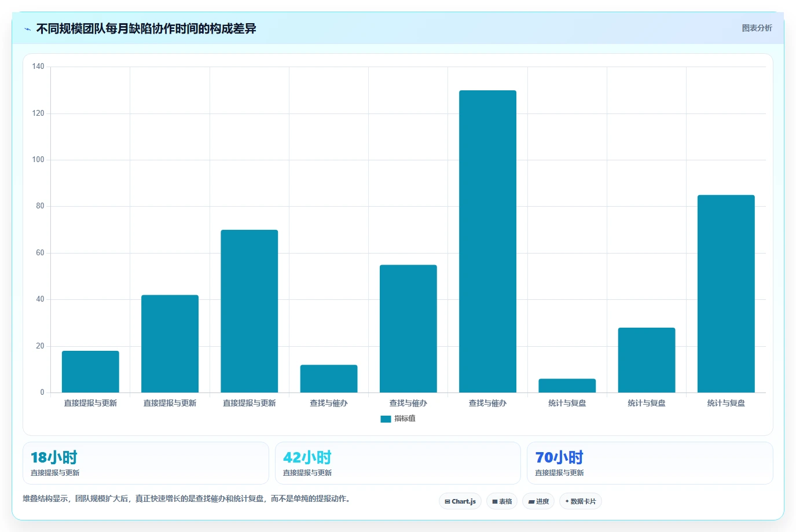Select the shortest bar with value about 6

(x=567, y=386)
